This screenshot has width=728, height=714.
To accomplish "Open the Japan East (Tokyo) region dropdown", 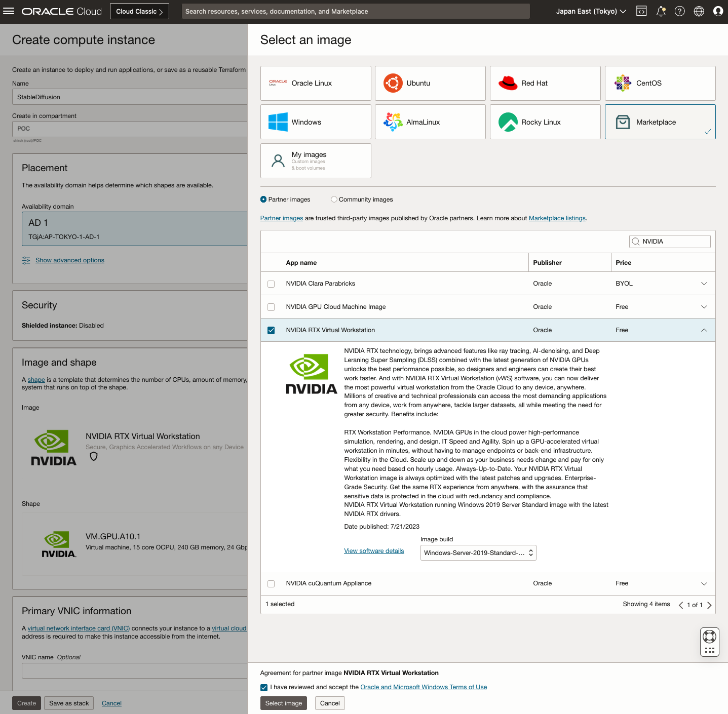I will 590,11.
